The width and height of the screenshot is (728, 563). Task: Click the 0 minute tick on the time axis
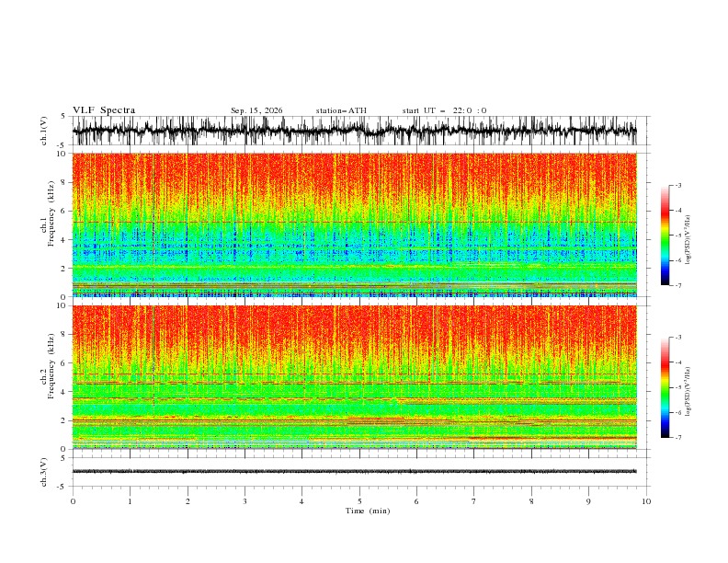click(x=73, y=501)
